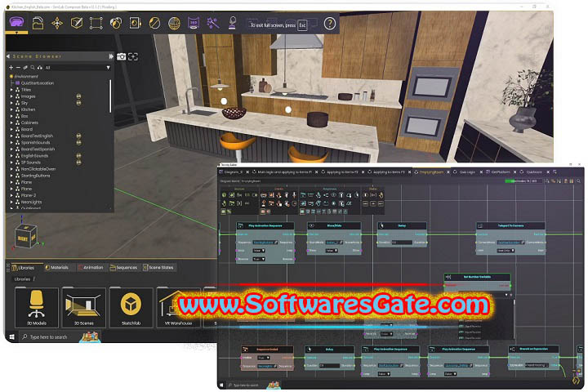Viewport: 588px width, 392px height.
Task: Expand the StartingButtons tree node
Action: pyautogui.click(x=11, y=176)
